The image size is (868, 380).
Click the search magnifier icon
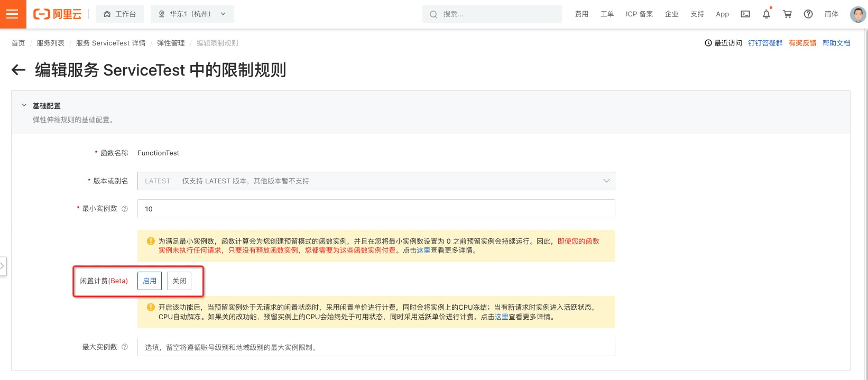(433, 14)
